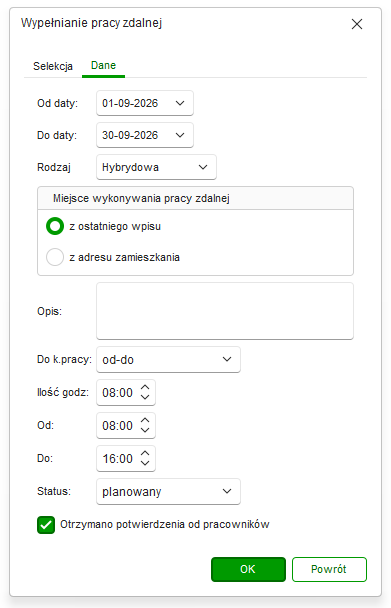Increase the Do time with up arrow
The width and height of the screenshot is (391, 608).
tap(145, 454)
